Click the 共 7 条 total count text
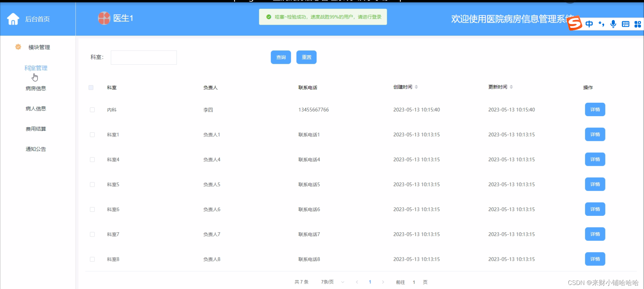644x289 pixels. coord(301,282)
